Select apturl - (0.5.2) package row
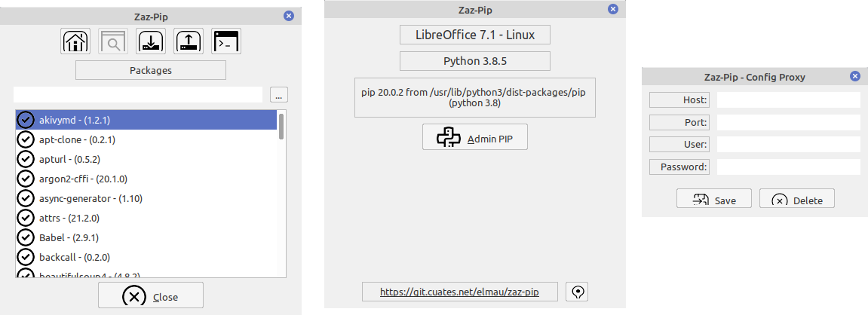The height and width of the screenshot is (315, 868). pos(146,159)
